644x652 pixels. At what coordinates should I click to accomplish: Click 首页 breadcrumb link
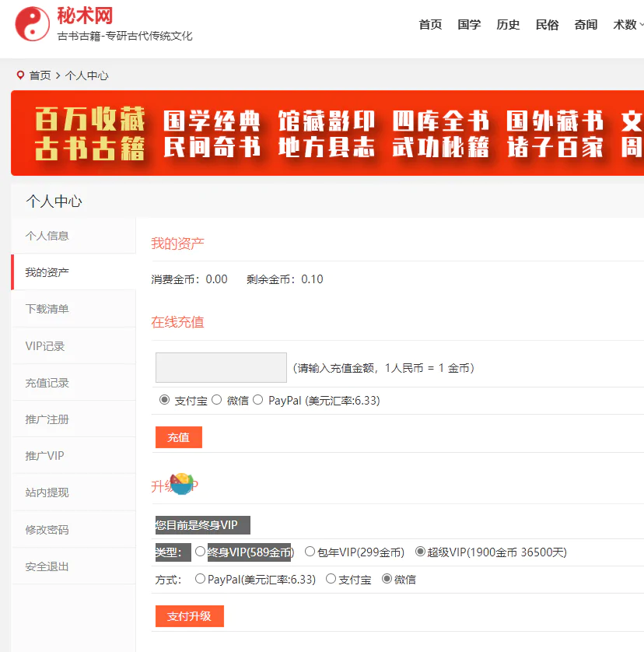click(x=40, y=75)
